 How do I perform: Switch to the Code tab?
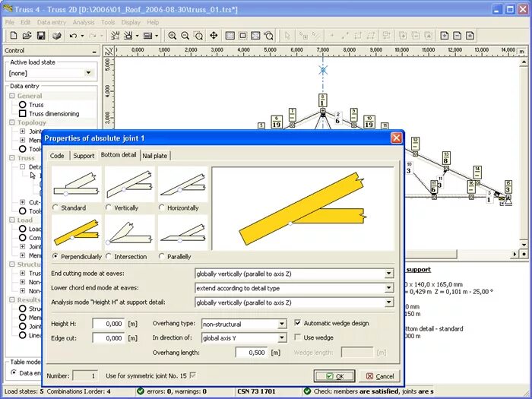[57, 156]
